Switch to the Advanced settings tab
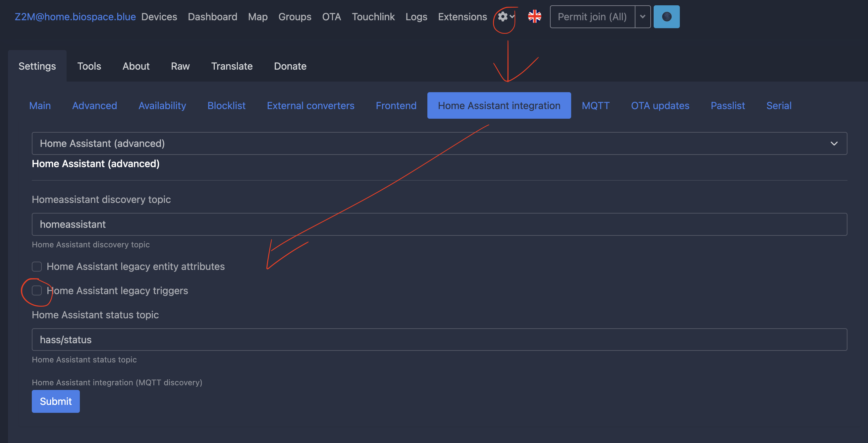Image resolution: width=868 pixels, height=443 pixels. [95, 105]
